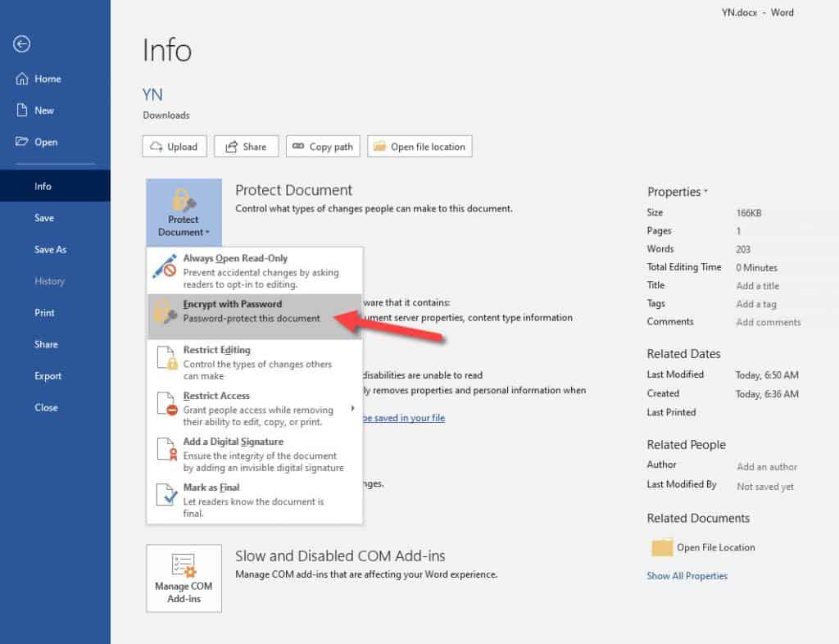Screen dimensions: 839x644
Task: Open the Manage COM Add-ins tool
Action: [x=184, y=578]
